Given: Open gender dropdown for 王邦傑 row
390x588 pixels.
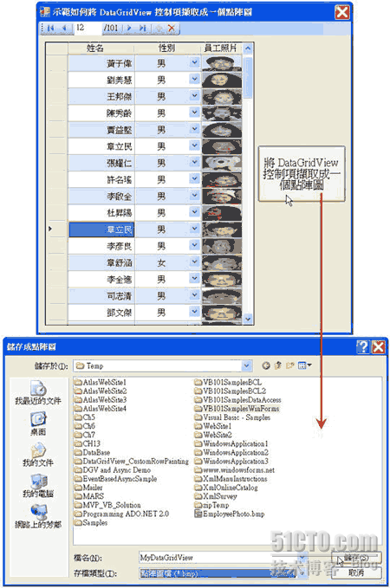Looking at the screenshot, I should coord(194,96).
